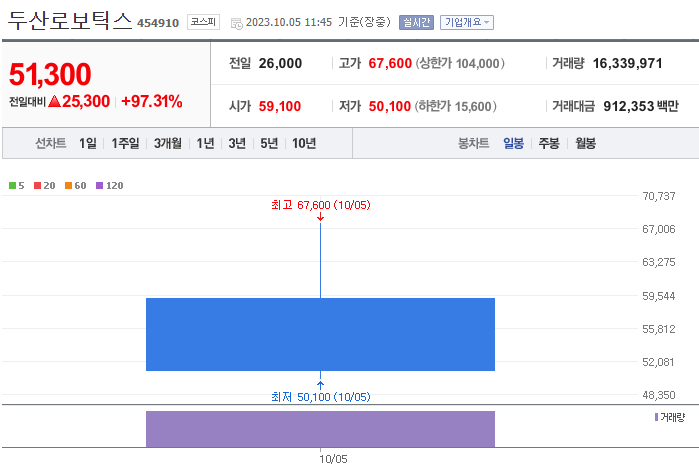Screen dimensions: 699x470
Task: Click the green 5-day moving average swatch
Action: click(12, 186)
